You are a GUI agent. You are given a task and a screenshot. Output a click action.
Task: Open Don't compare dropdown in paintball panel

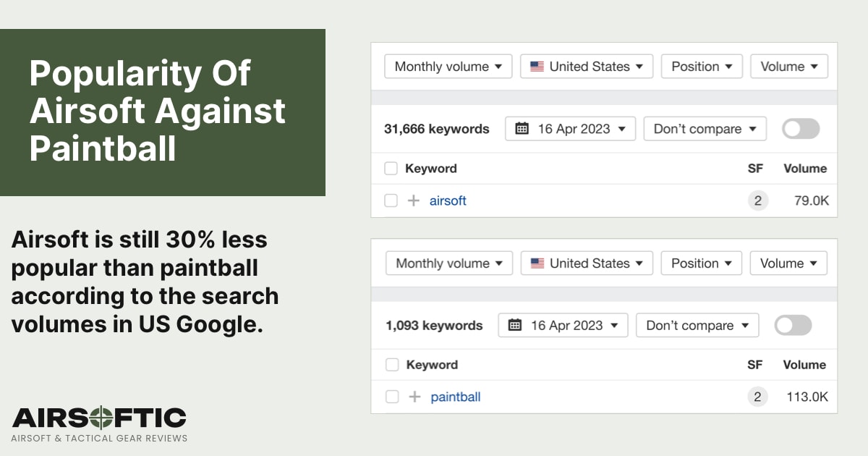pos(697,325)
